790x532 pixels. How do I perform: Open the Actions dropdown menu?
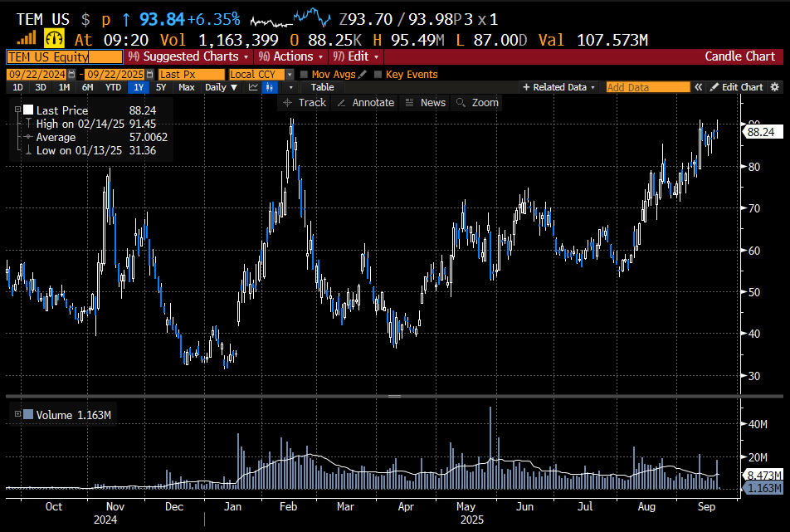[290, 56]
